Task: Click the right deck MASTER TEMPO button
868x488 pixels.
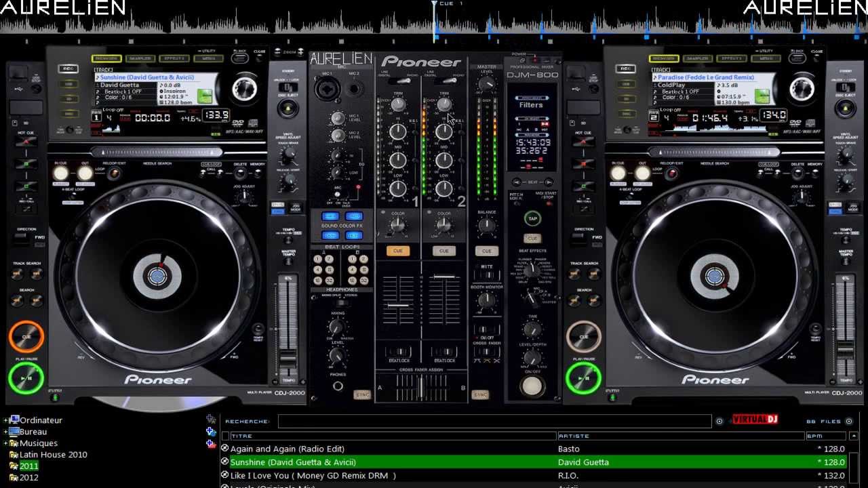Action: (x=846, y=262)
